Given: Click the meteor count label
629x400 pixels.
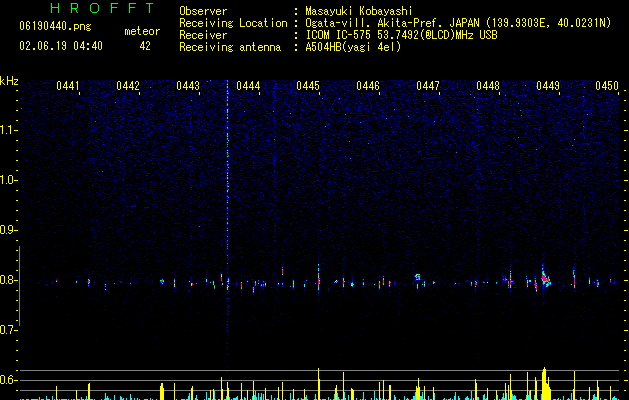Looking at the screenshot, I should tap(142, 31).
